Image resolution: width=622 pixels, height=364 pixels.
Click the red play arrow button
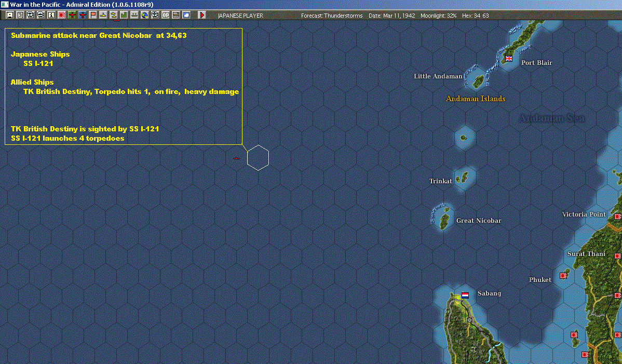[x=202, y=15]
